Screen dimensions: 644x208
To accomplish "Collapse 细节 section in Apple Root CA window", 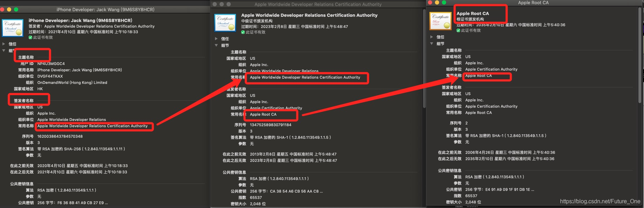I will point(431,44).
